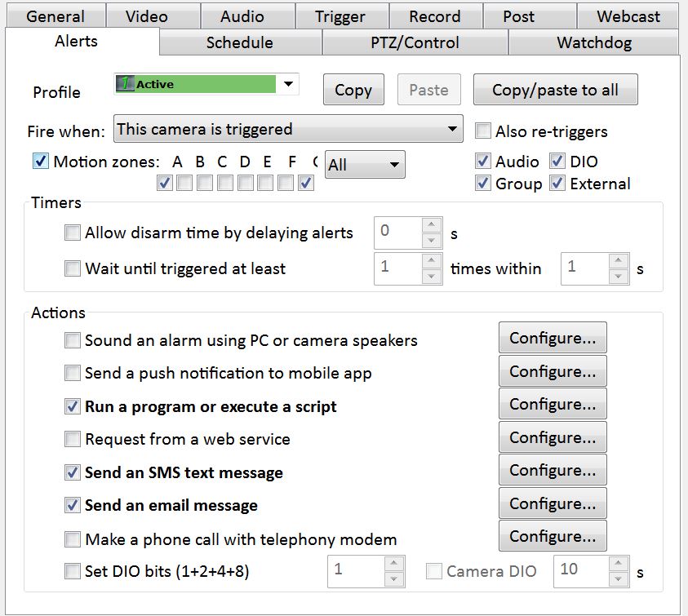Configure the run program action

click(553, 404)
